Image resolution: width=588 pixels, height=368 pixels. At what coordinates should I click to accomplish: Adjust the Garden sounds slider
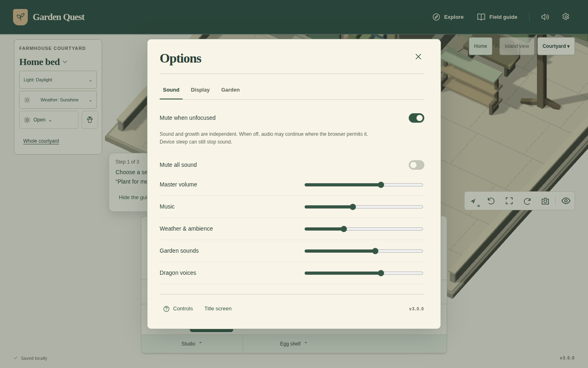[x=363, y=251]
